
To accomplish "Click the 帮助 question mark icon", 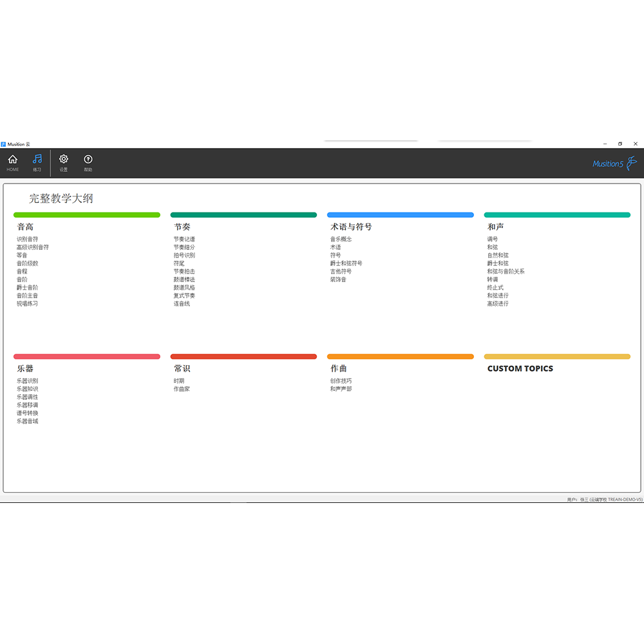I will 88,160.
